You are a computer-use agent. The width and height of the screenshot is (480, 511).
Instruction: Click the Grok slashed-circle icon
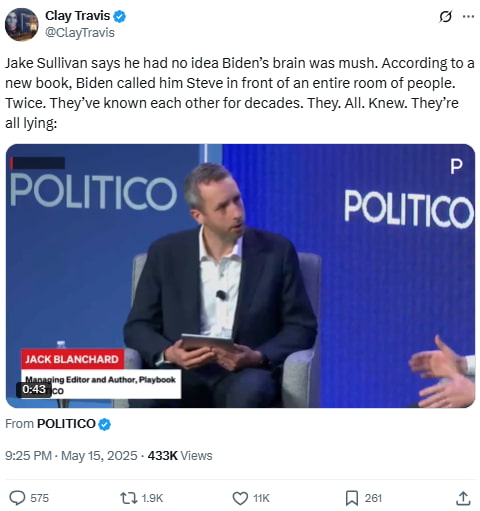[445, 16]
